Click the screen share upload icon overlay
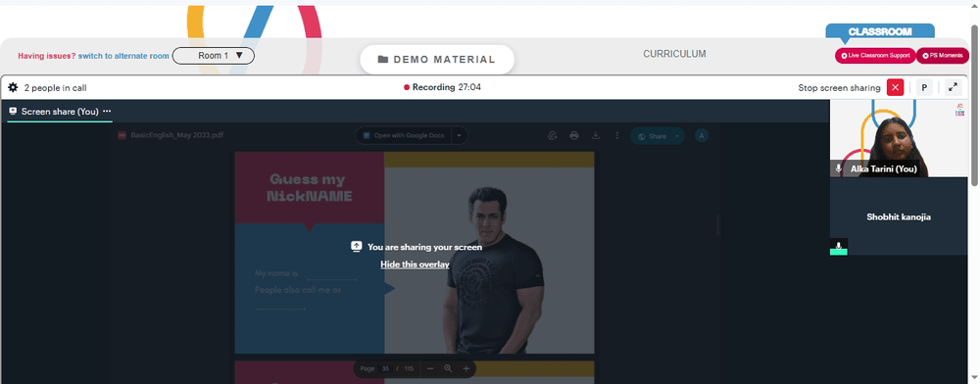The width and height of the screenshot is (980, 384). pyautogui.click(x=357, y=247)
